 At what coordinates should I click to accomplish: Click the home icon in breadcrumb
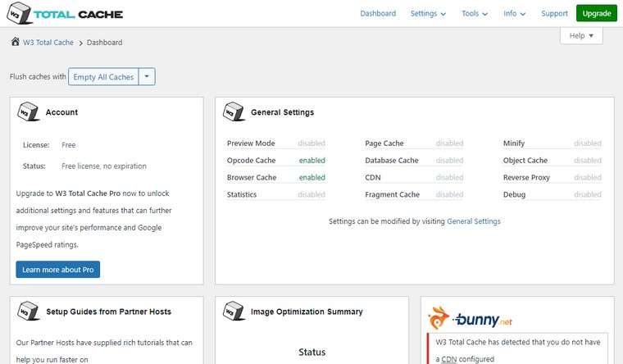15,42
